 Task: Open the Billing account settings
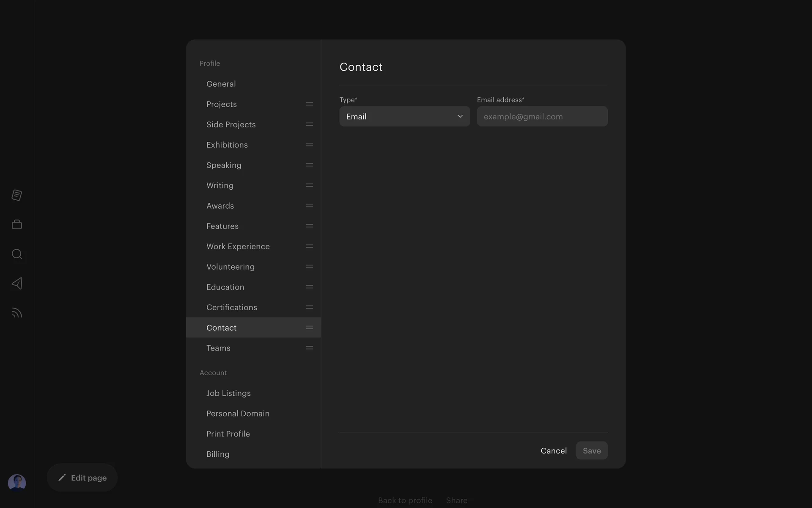(x=218, y=454)
